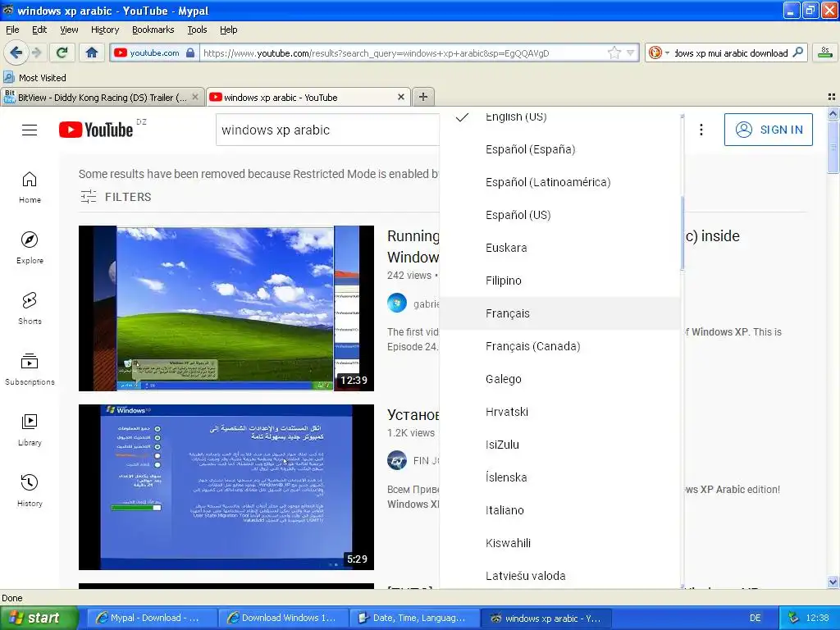Select Galego language
This screenshot has height=630, width=840.
tap(560, 379)
